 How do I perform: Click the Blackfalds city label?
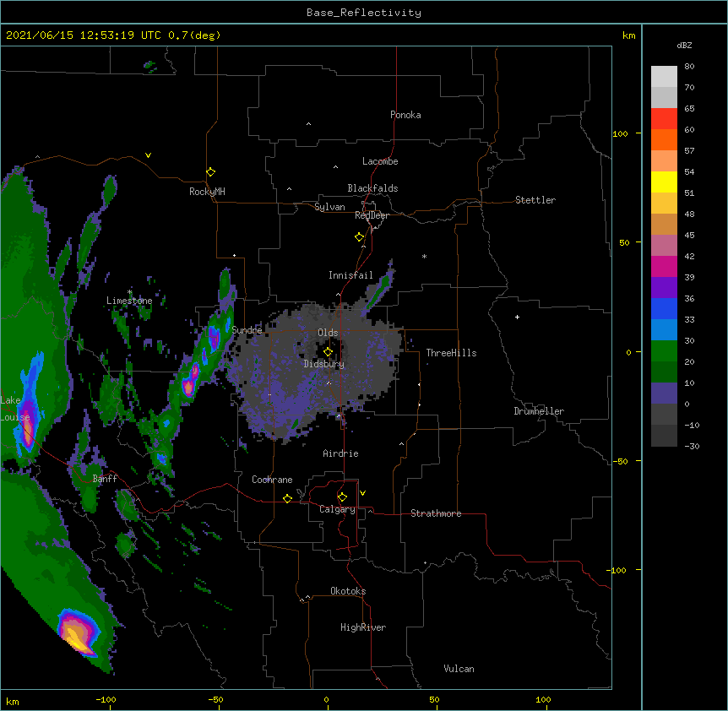coord(372,188)
